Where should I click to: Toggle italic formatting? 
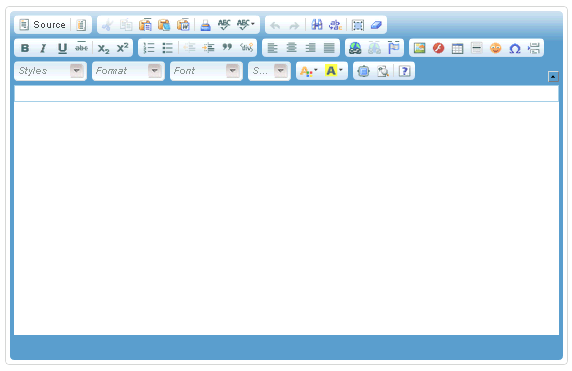click(x=43, y=48)
